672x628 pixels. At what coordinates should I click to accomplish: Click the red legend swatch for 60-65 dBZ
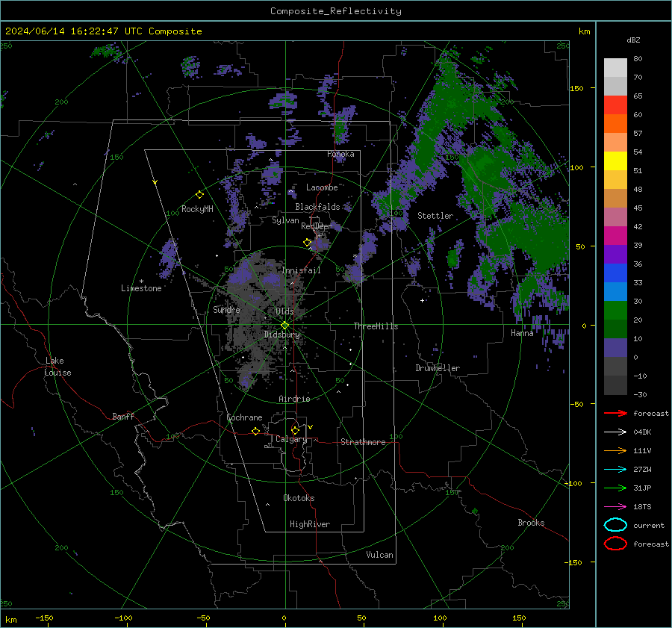[615, 105]
